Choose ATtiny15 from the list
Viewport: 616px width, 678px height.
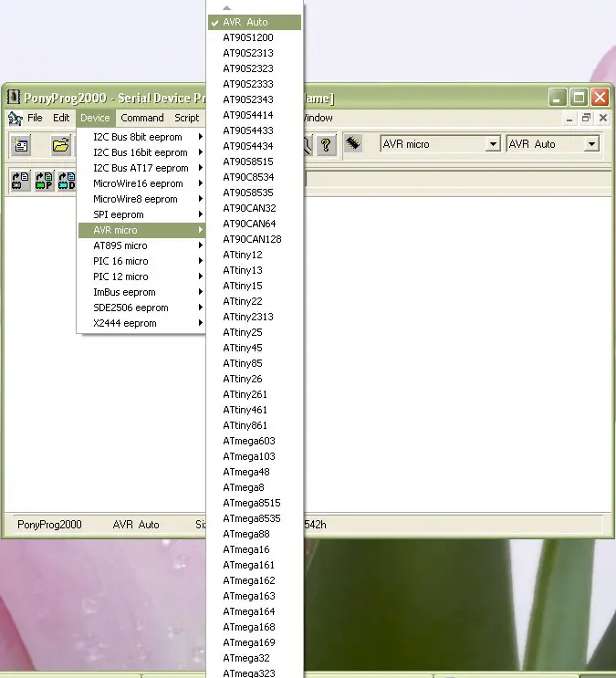coord(255,287)
